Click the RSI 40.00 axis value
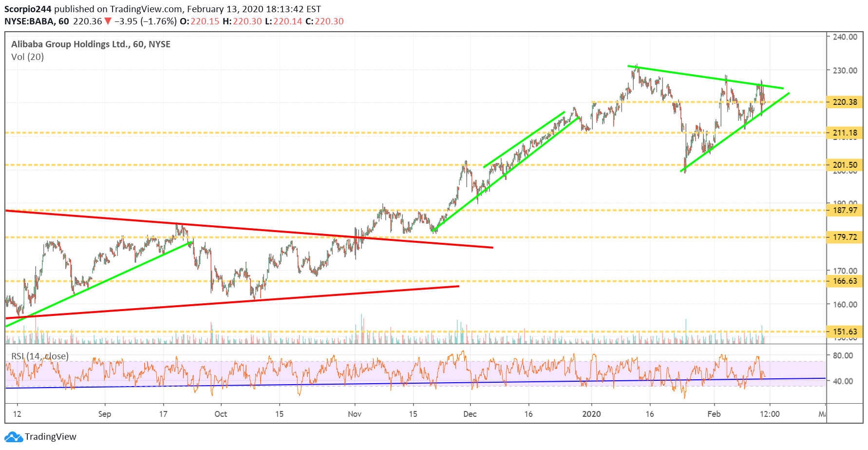868x450 pixels. (843, 381)
